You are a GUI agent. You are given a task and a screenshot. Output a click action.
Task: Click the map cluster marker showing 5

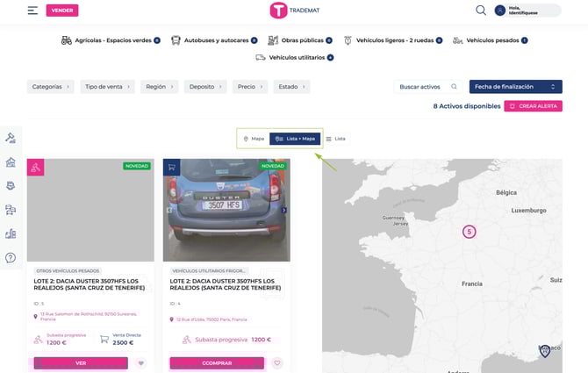470,232
